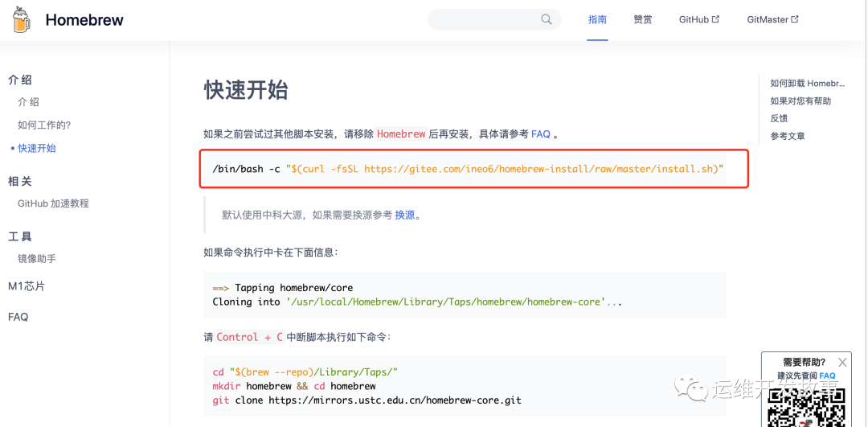Image resolution: width=868 pixels, height=427 pixels.
Task: Open FAQ sidebar section
Action: pyautogui.click(x=18, y=317)
